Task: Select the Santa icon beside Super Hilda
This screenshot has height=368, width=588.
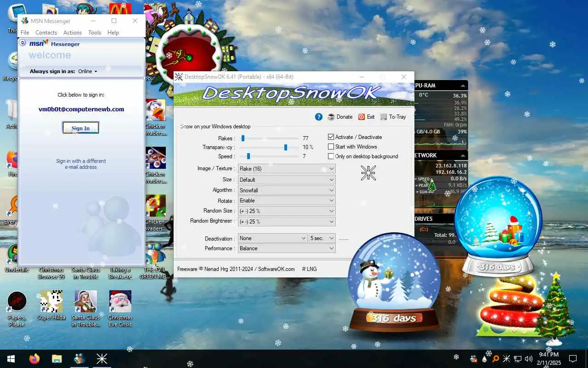Action: [x=86, y=309]
